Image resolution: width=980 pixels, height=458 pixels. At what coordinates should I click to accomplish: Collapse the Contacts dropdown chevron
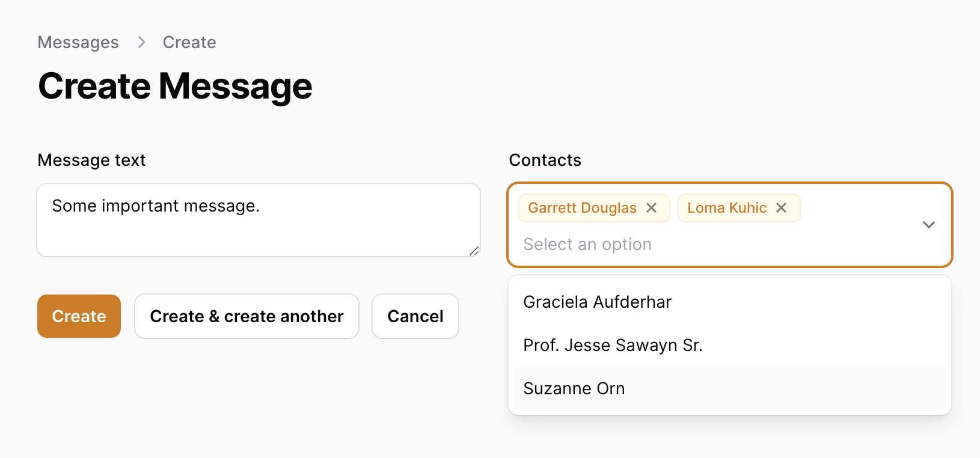point(928,225)
